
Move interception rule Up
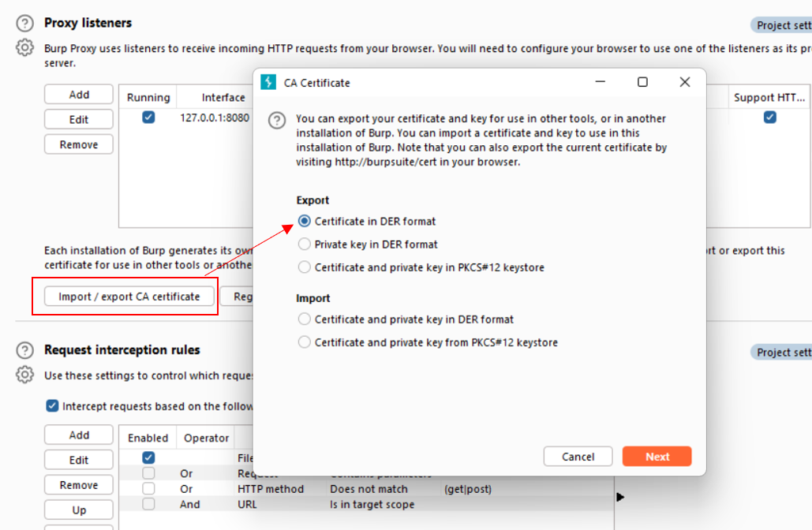point(79,509)
